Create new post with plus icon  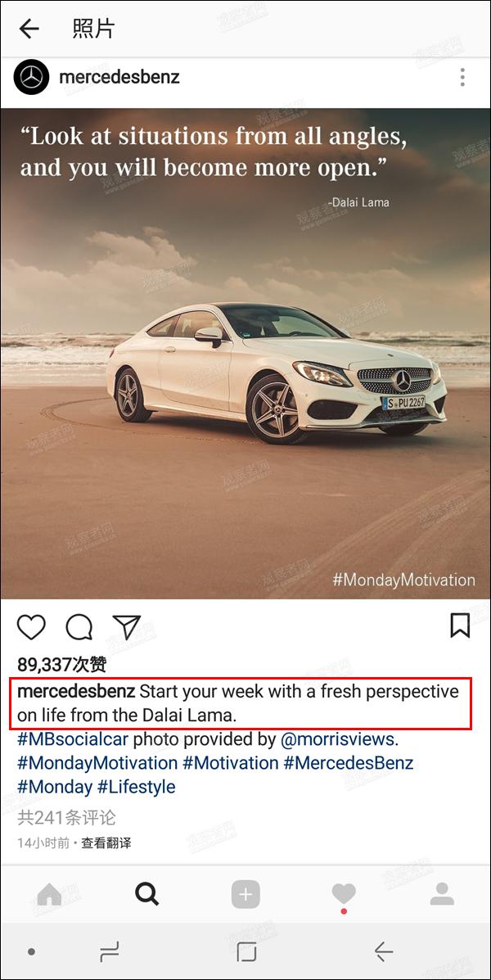point(245,894)
